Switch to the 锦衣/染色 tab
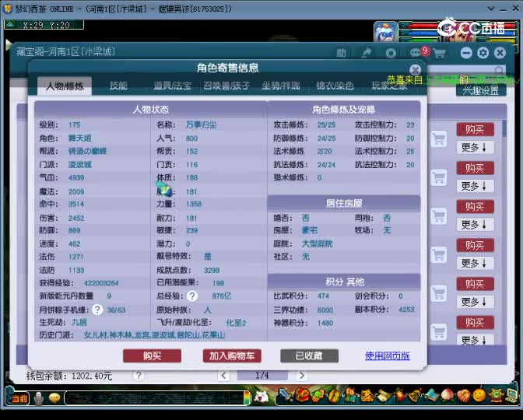 click(335, 86)
